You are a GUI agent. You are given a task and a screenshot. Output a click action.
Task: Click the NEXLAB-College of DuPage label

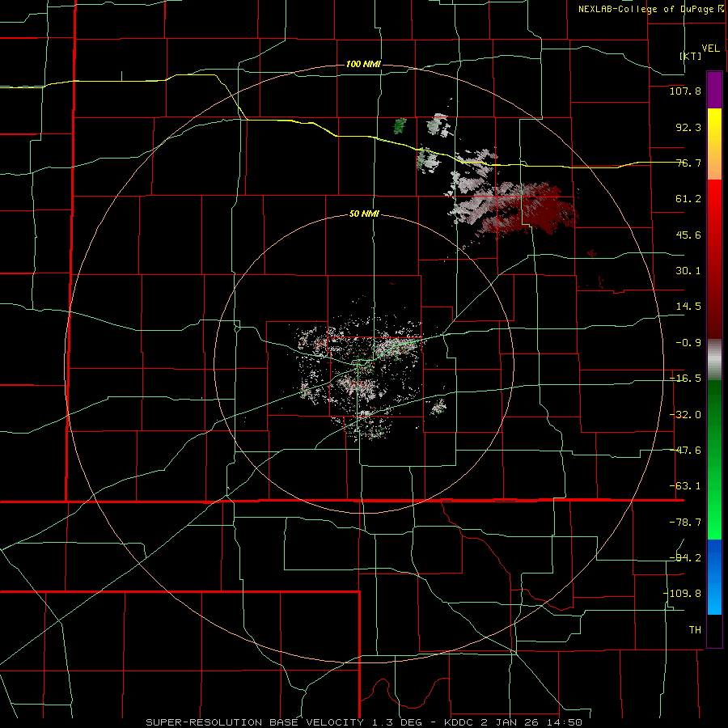pos(650,9)
